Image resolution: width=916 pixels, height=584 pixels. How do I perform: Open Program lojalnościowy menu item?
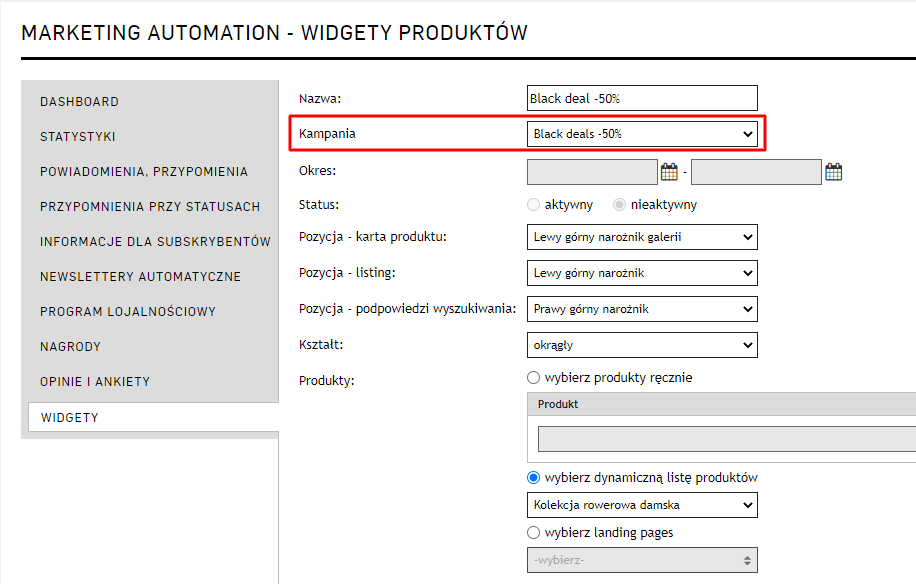(x=128, y=312)
